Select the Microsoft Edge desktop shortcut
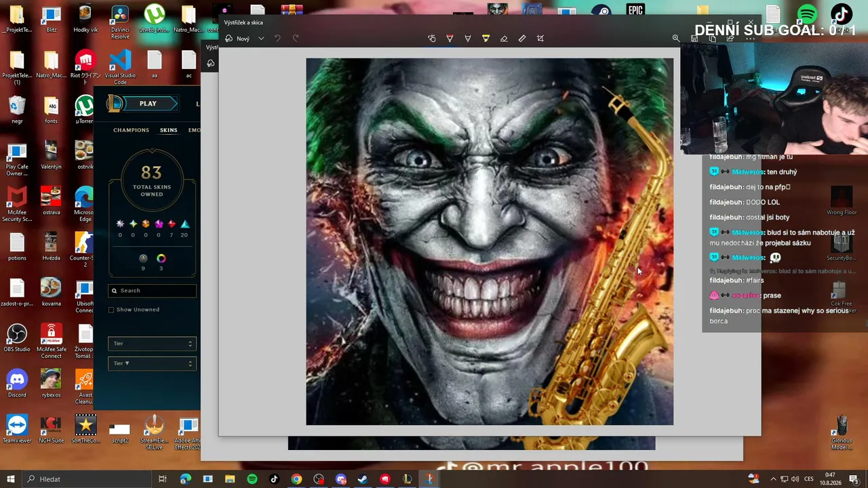Screen dimensions: 868x488 tap(84, 204)
